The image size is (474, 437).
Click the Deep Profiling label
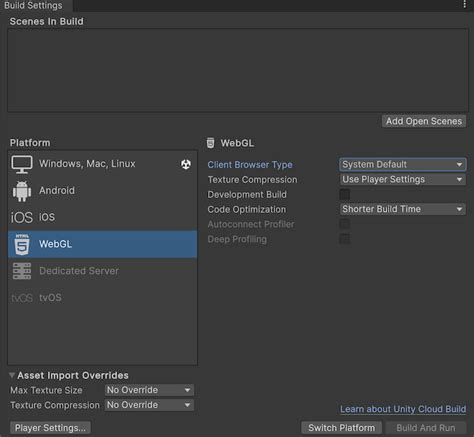(237, 239)
